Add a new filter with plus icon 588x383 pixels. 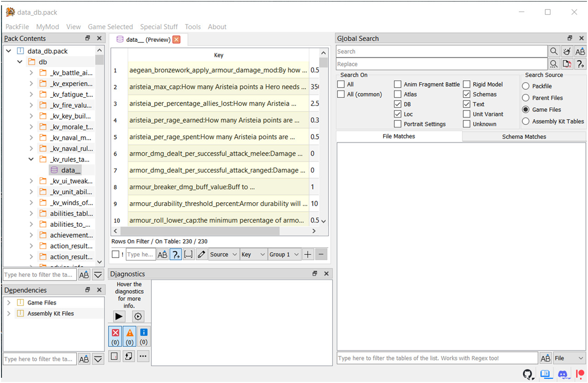tap(308, 254)
